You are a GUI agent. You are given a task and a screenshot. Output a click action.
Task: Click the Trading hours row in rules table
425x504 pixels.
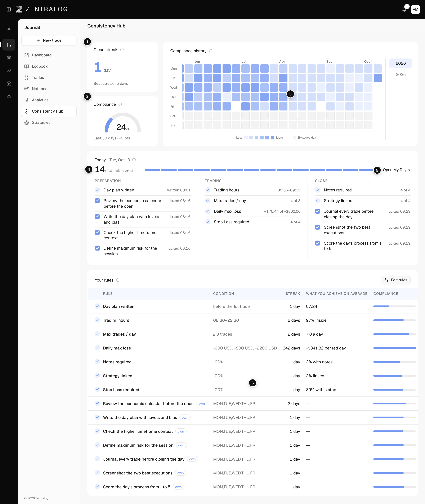click(x=252, y=320)
